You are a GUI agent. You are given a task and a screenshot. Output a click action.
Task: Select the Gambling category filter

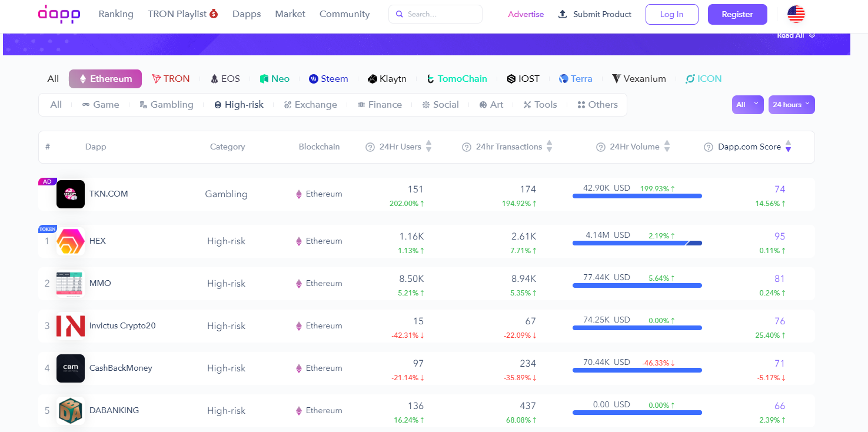pos(167,105)
